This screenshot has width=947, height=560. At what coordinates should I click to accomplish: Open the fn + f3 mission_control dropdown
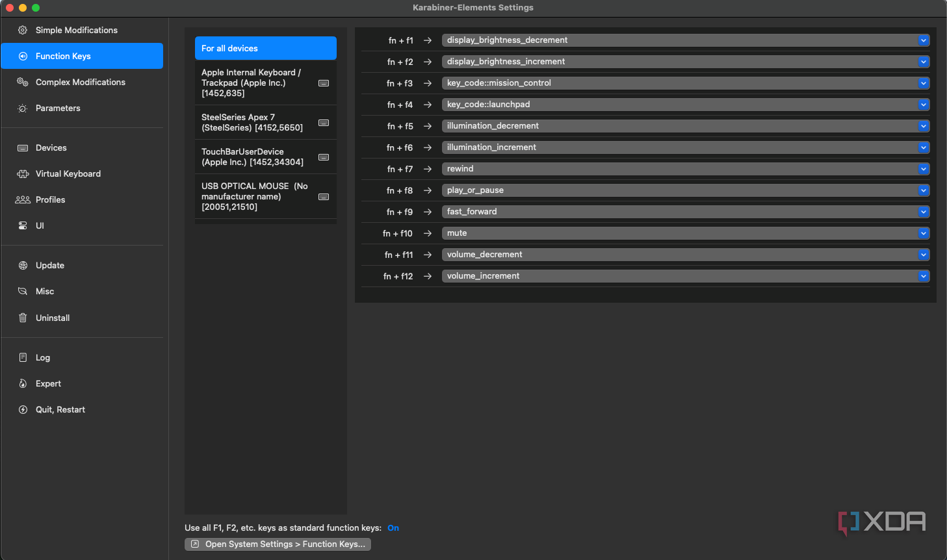686,83
